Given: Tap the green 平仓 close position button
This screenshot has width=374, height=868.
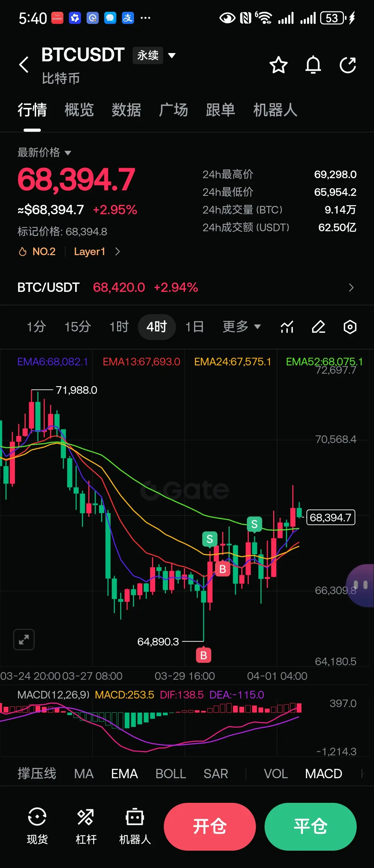Looking at the screenshot, I should tap(311, 826).
